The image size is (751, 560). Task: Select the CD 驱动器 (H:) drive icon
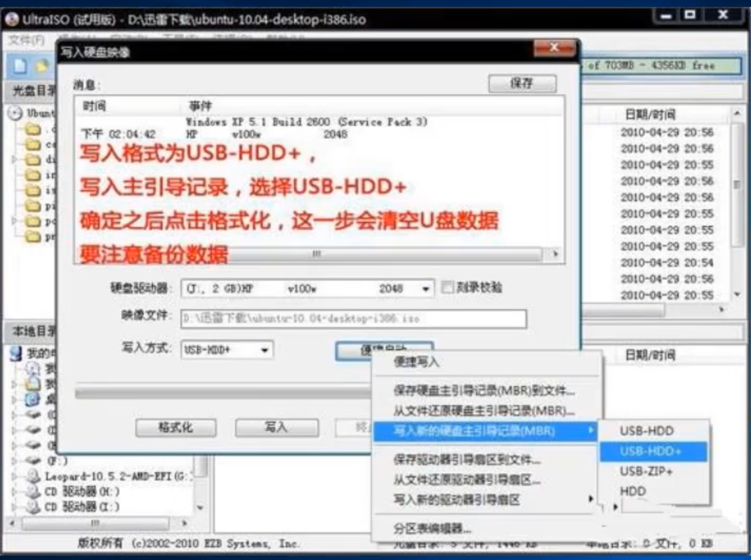click(x=34, y=491)
